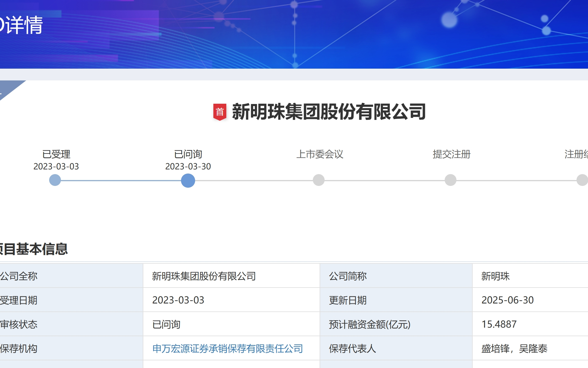This screenshot has height=368, width=588.
Task: Click the financing amount 15.4887
Action: [x=499, y=324]
